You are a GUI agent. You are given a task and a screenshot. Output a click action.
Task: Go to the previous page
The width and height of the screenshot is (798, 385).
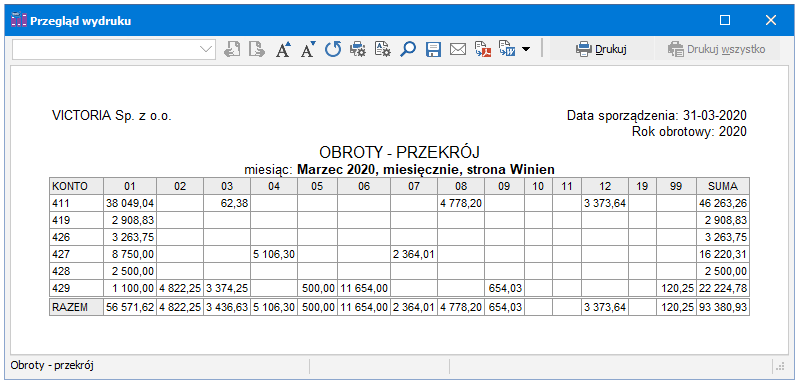point(232,49)
